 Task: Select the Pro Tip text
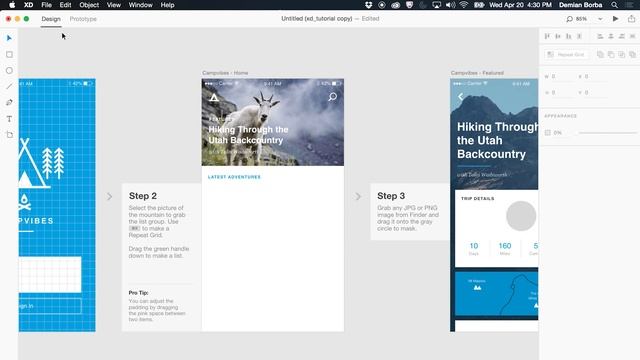pyautogui.click(x=138, y=293)
